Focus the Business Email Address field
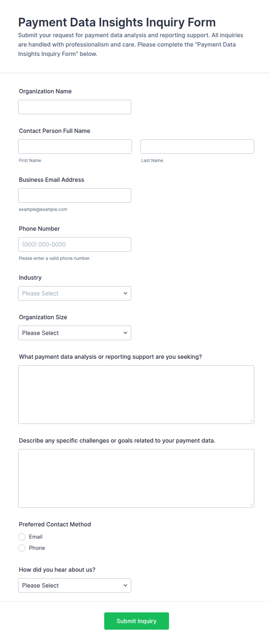The image size is (270, 644). pyautogui.click(x=75, y=196)
